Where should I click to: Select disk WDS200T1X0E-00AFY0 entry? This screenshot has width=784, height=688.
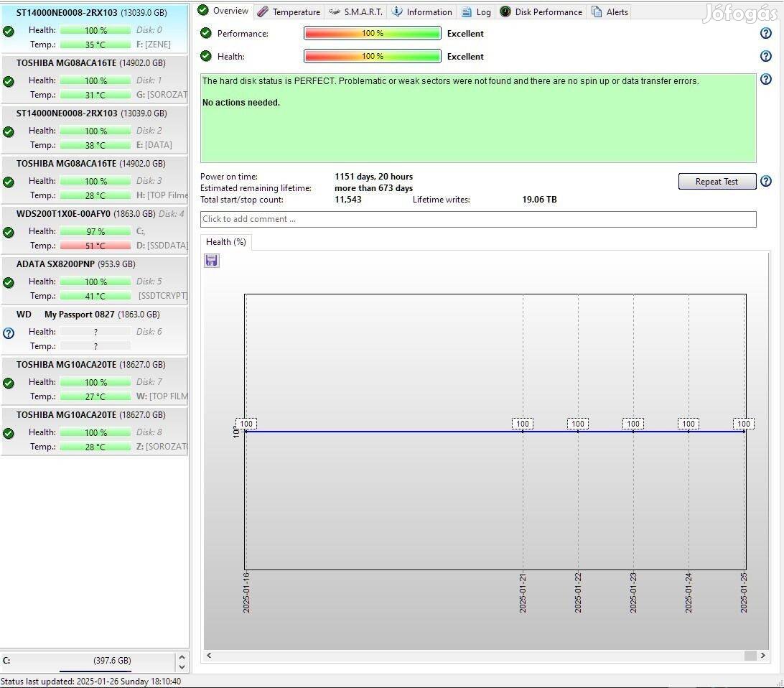pyautogui.click(x=94, y=230)
